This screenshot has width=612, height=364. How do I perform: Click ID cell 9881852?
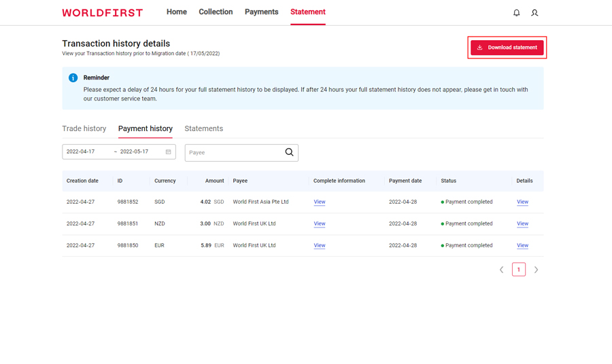[x=128, y=202]
